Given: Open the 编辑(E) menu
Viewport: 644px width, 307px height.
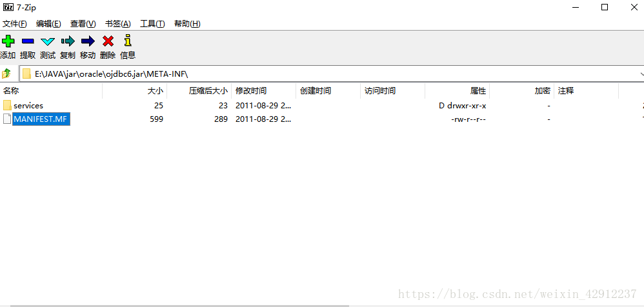Looking at the screenshot, I should point(48,24).
